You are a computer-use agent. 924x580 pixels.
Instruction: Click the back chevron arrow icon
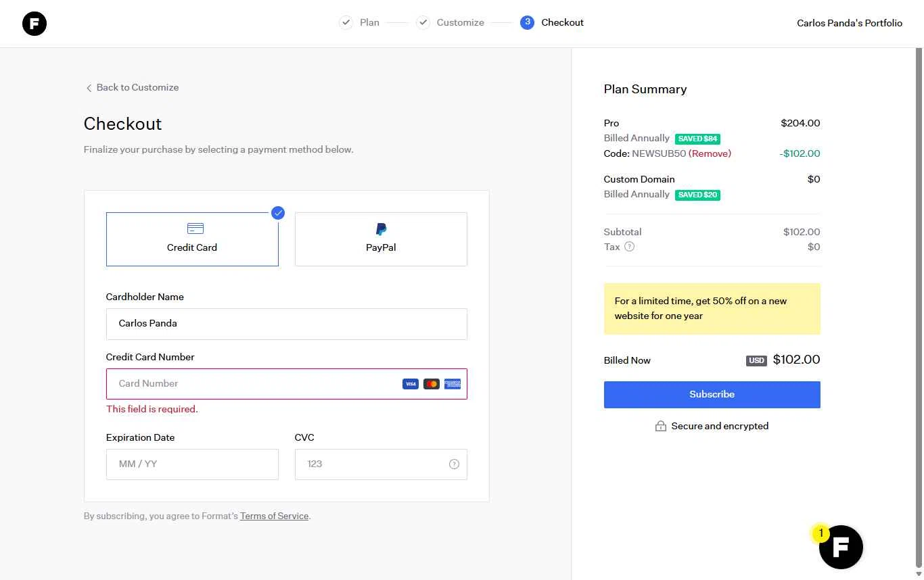[x=89, y=88]
